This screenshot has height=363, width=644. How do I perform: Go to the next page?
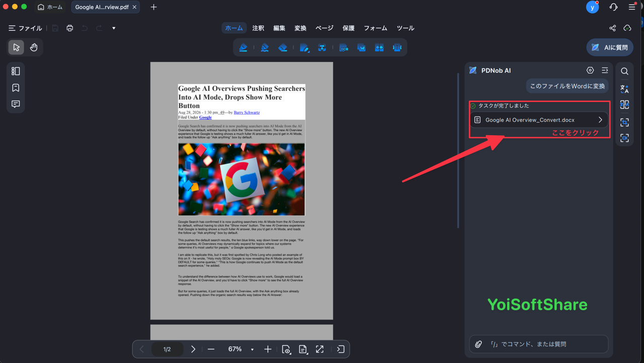coord(193,349)
